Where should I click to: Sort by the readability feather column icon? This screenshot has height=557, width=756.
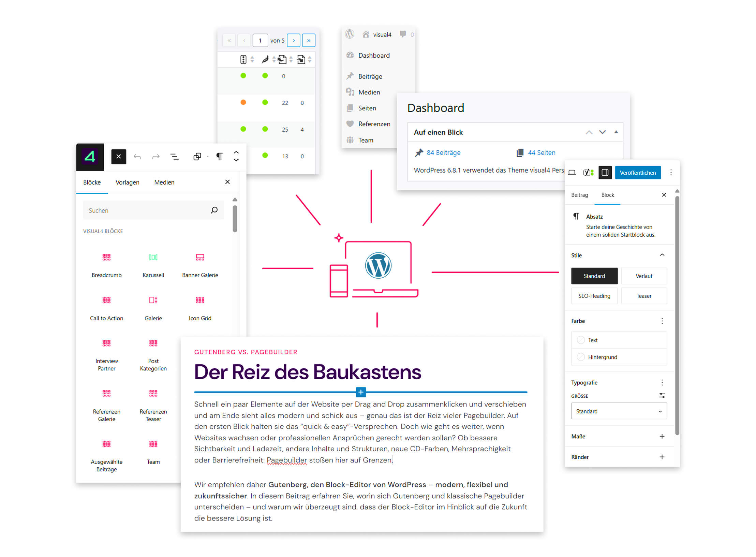[265, 59]
